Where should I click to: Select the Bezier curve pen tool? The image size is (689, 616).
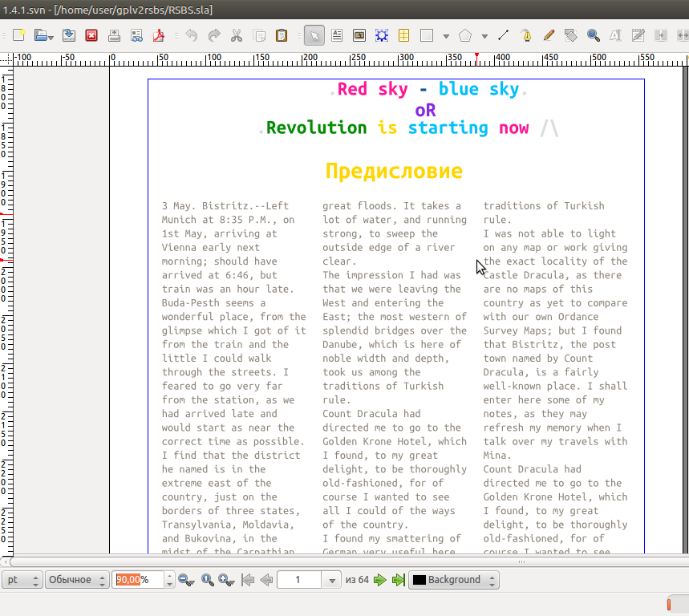(526, 35)
